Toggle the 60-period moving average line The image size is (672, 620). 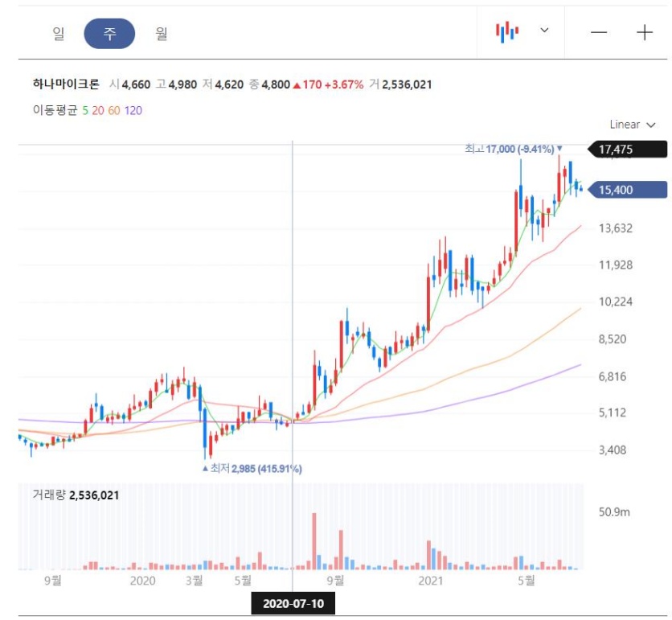113,110
